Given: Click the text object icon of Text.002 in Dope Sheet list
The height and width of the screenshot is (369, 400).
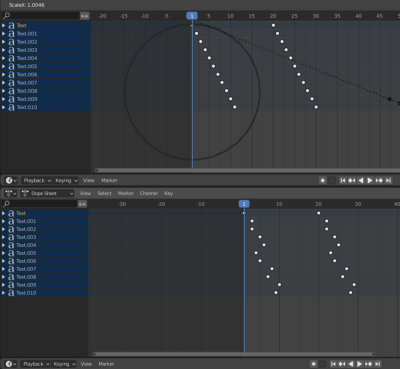Looking at the screenshot, I should [11, 229].
